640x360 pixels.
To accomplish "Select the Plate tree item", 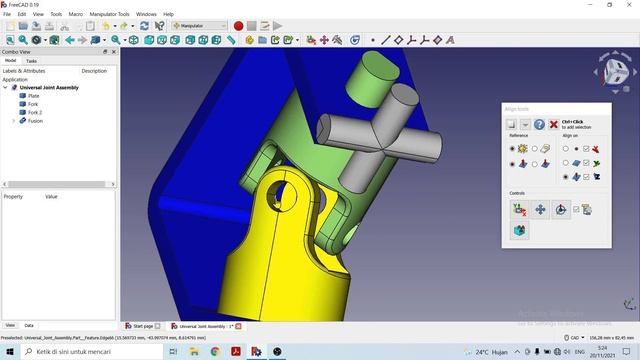I will (33, 96).
